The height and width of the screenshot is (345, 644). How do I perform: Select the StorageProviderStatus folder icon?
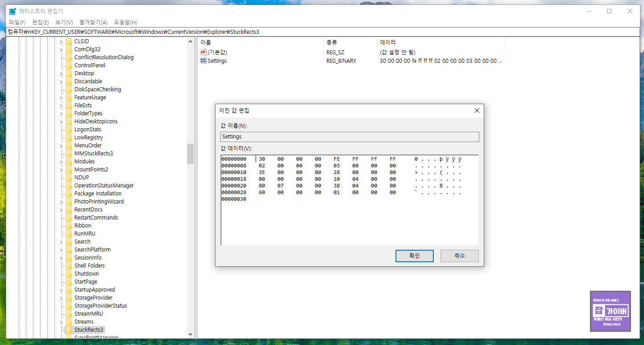tap(69, 306)
